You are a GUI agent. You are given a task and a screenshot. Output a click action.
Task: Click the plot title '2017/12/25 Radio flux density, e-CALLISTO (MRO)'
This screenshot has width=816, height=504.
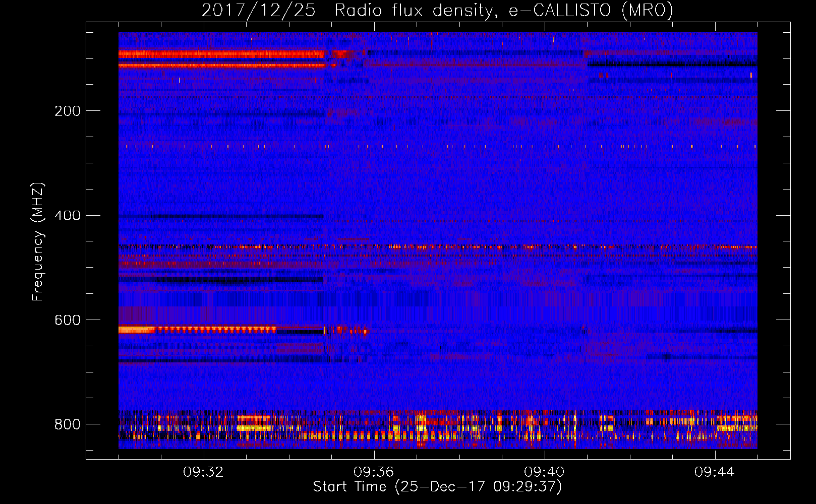click(437, 11)
